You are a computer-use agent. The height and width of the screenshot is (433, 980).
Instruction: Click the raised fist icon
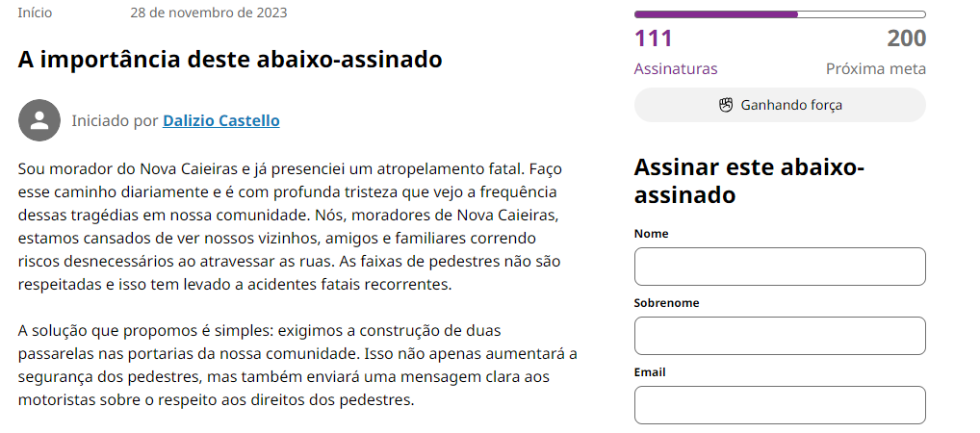click(726, 105)
